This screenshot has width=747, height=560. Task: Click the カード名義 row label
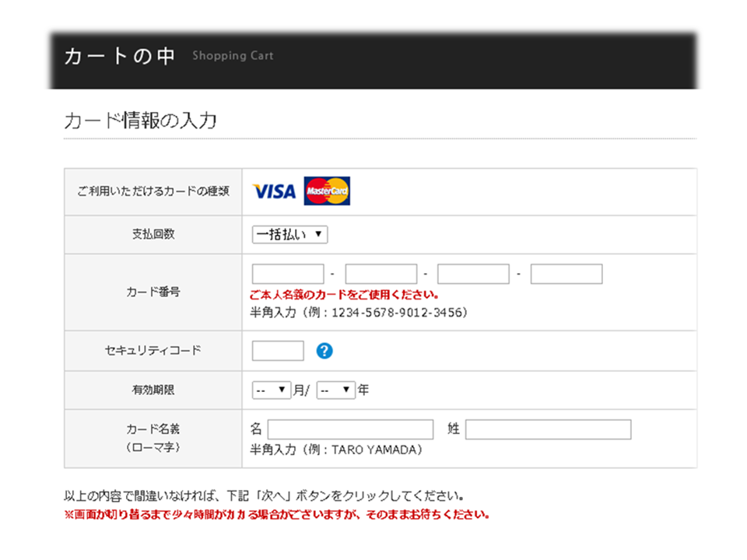point(153,438)
